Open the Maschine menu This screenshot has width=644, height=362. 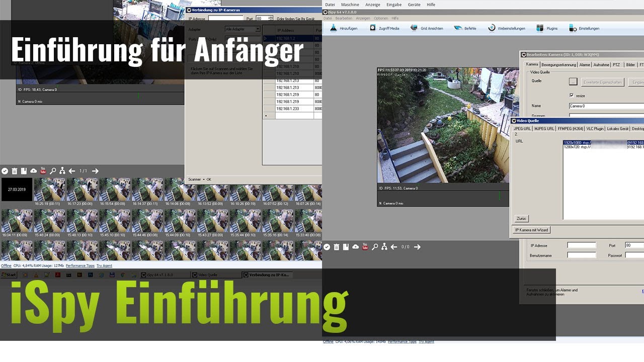(x=350, y=5)
